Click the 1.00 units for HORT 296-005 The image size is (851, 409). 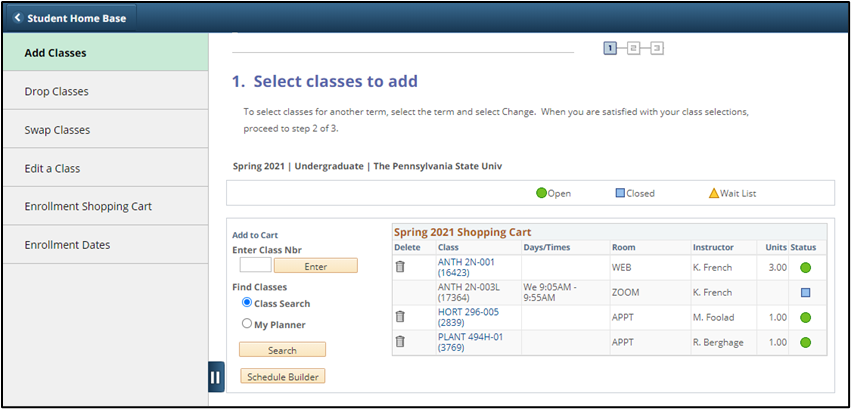point(778,317)
